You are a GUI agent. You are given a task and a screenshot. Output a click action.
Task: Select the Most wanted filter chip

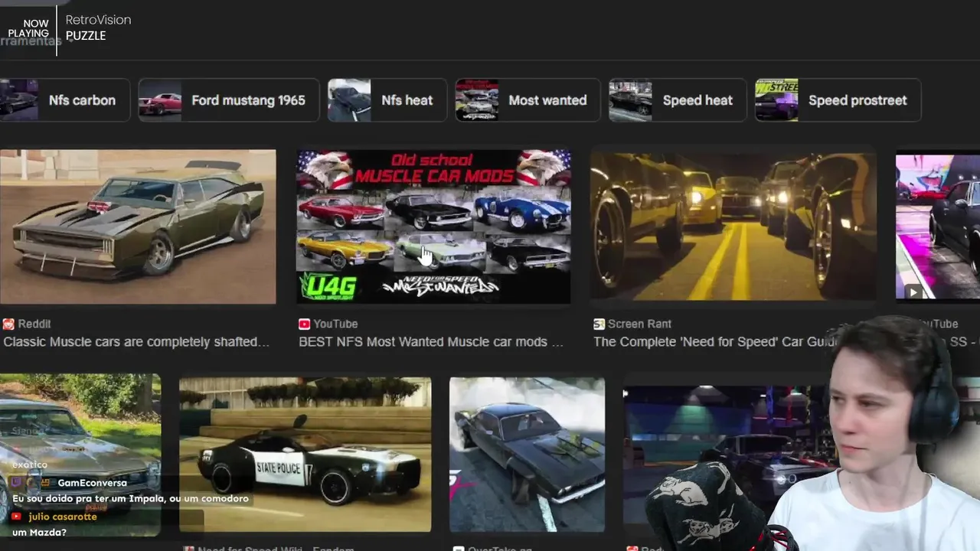pos(528,100)
